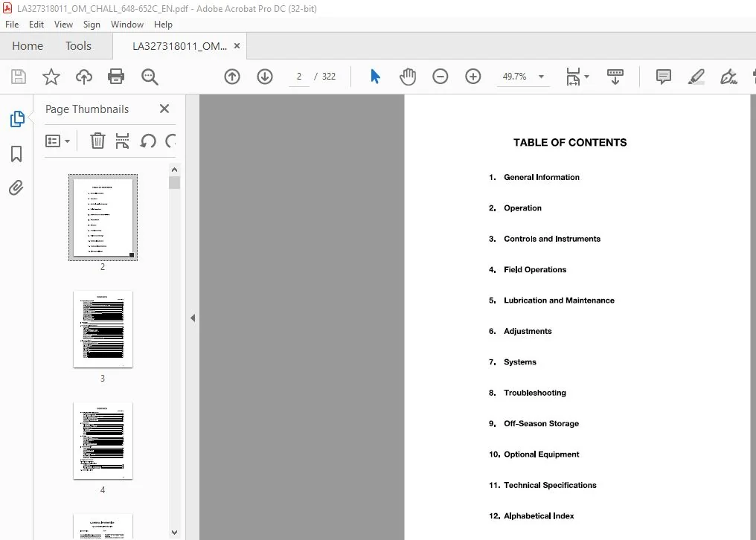Image resolution: width=756 pixels, height=540 pixels.
Task: Open the Sign document pen tool
Action: pyautogui.click(x=728, y=77)
